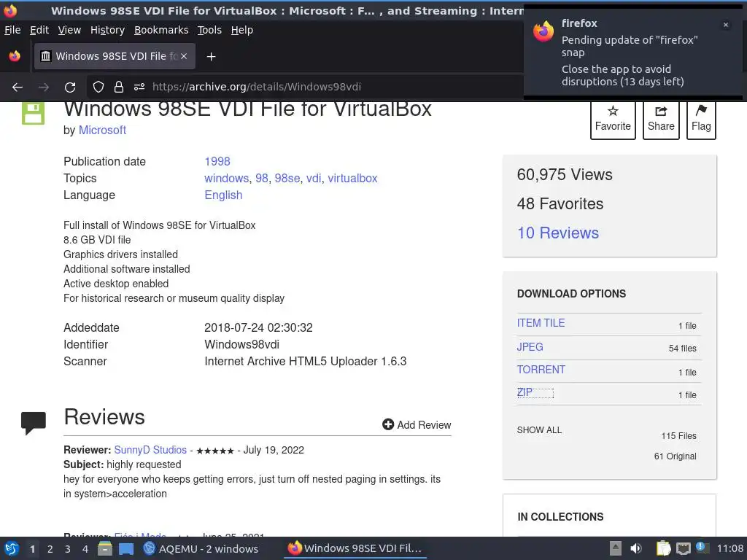Adjust volume from tray speaker icon

pos(636,548)
